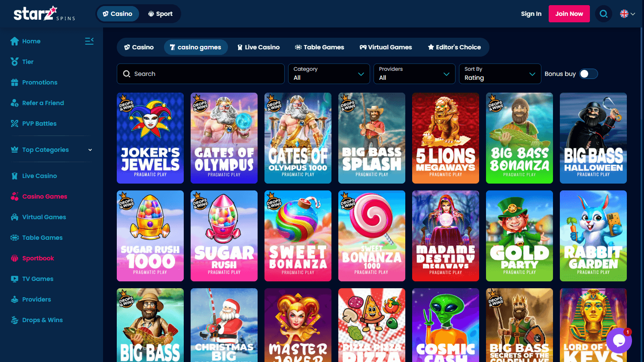The height and width of the screenshot is (362, 644).
Task: Expand the Top Categories chevron
Action: click(90, 150)
